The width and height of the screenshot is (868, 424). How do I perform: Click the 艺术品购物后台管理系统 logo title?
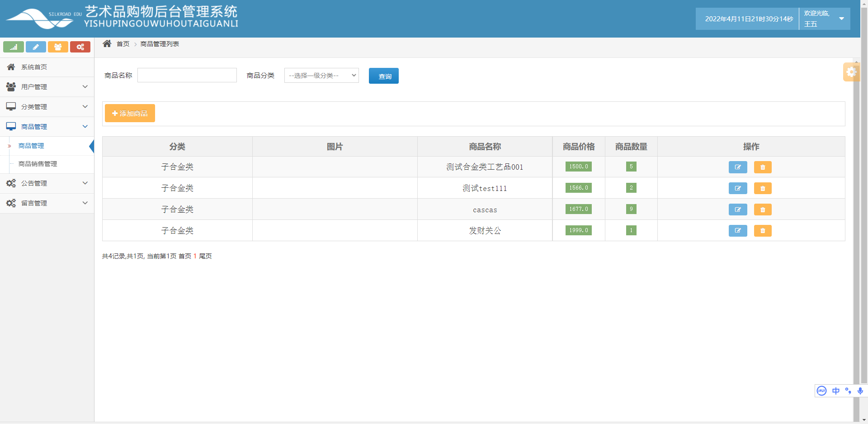click(161, 11)
